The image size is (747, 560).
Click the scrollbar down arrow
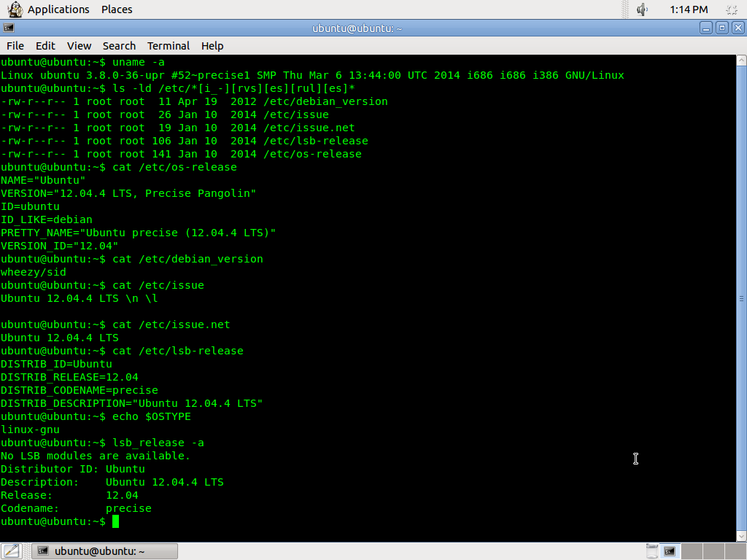click(x=741, y=536)
